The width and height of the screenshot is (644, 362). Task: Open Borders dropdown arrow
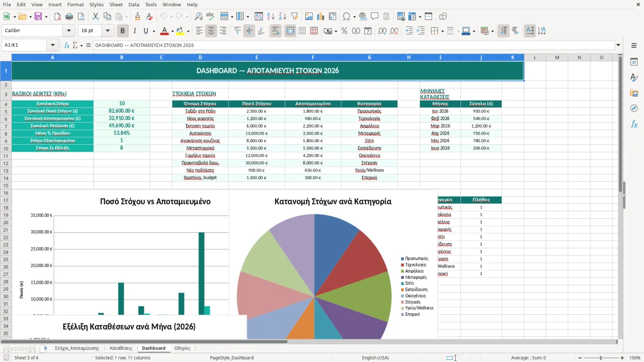[443, 31]
